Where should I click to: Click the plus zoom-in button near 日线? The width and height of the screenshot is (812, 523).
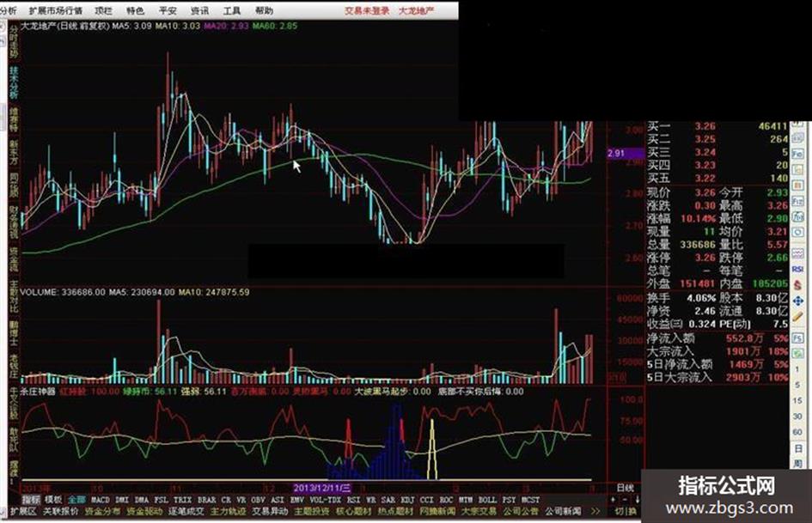click(x=614, y=500)
